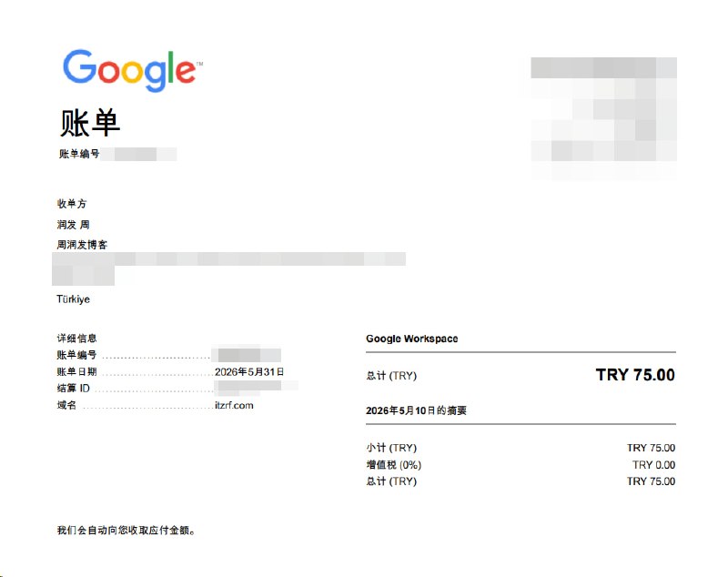728x577 pixels.
Task: Click the 账单编号 label under the heading
Action: click(x=78, y=154)
